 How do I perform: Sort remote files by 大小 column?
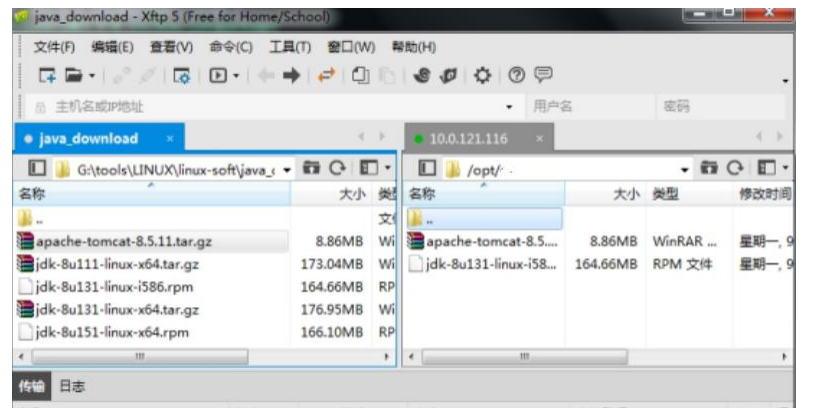point(606,194)
